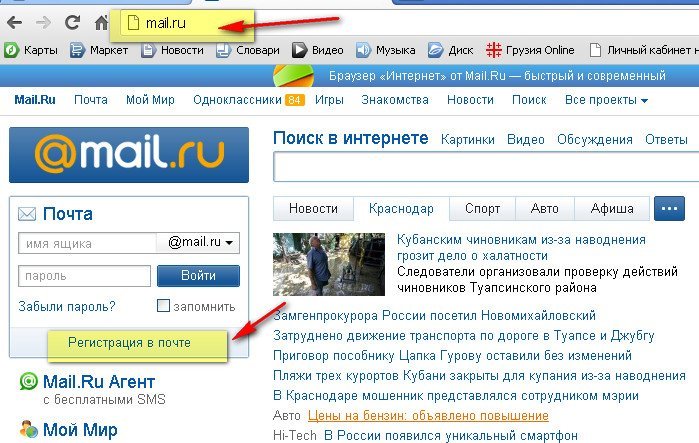Open the Словари bookmark icon

pyautogui.click(x=223, y=50)
